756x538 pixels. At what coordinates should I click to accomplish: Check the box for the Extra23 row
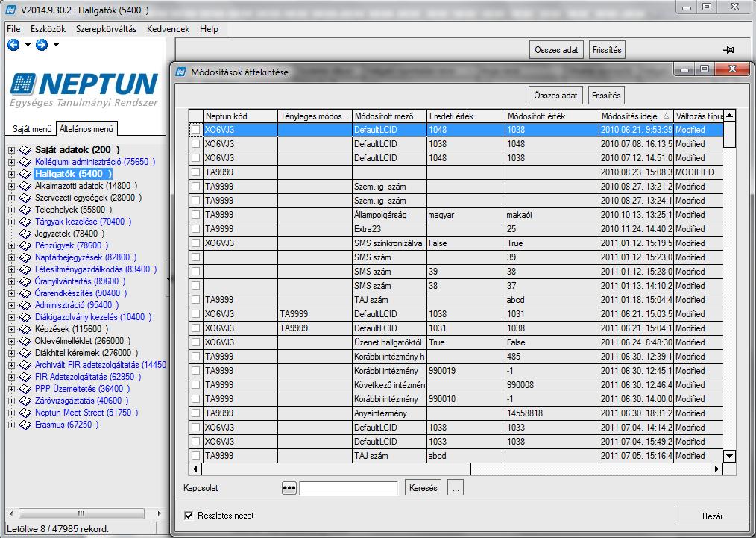tap(195, 229)
